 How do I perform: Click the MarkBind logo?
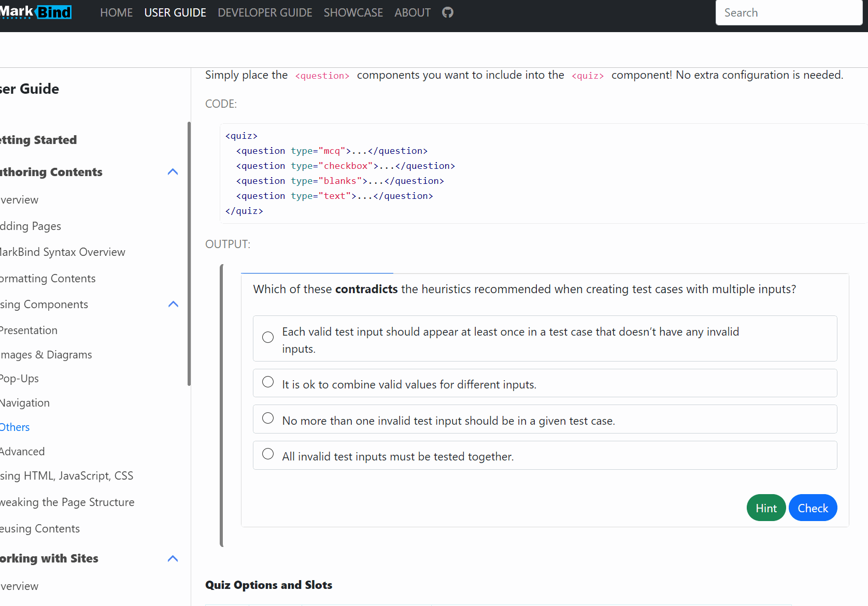coord(35,11)
